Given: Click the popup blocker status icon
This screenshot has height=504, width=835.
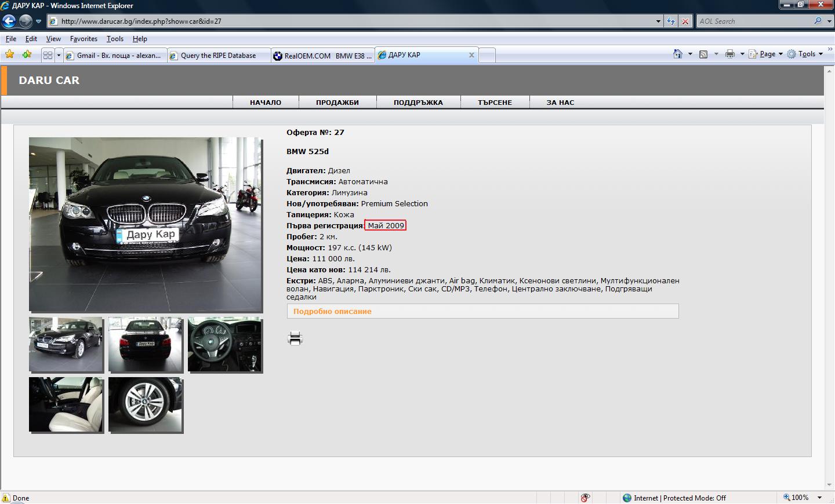Looking at the screenshot, I should 585,498.
